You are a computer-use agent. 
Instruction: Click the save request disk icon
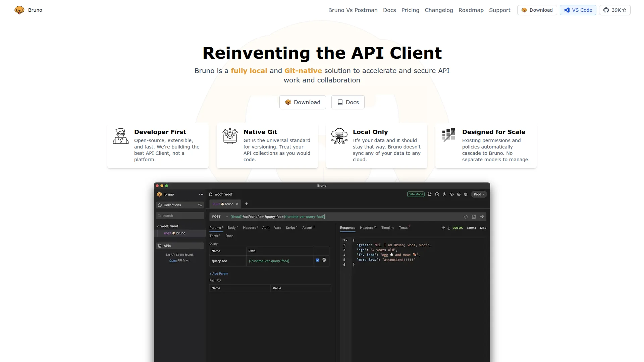[474, 217]
